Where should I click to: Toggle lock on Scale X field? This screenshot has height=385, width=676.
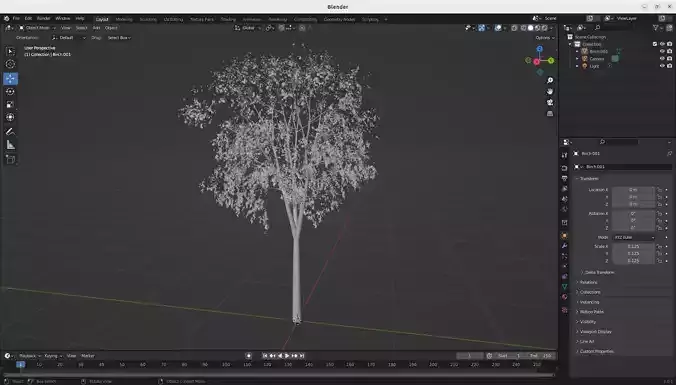[659, 247]
